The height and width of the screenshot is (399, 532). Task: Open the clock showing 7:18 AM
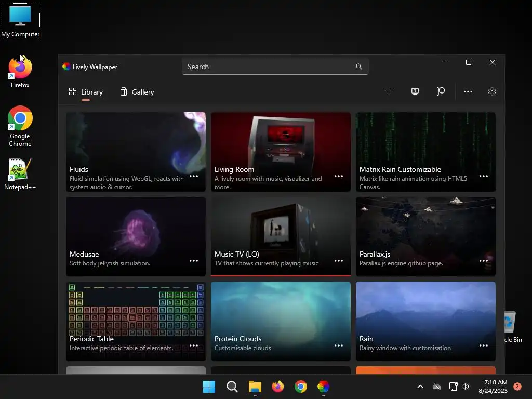493,387
